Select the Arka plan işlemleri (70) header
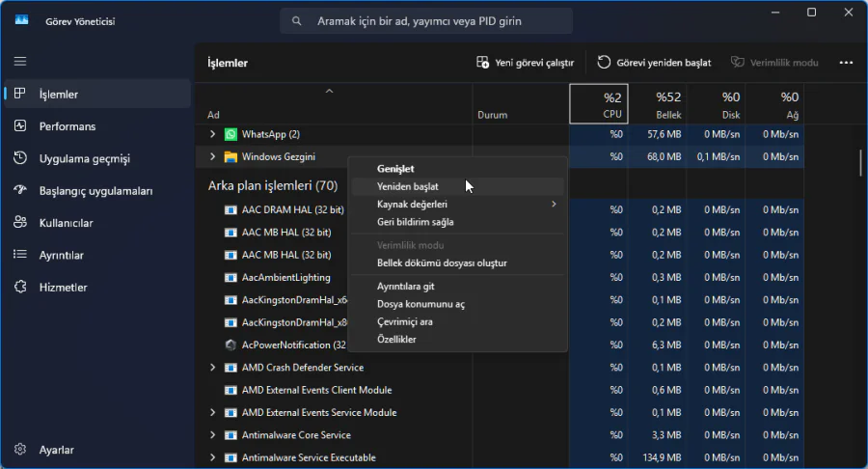The width and height of the screenshot is (868, 469). (x=273, y=185)
